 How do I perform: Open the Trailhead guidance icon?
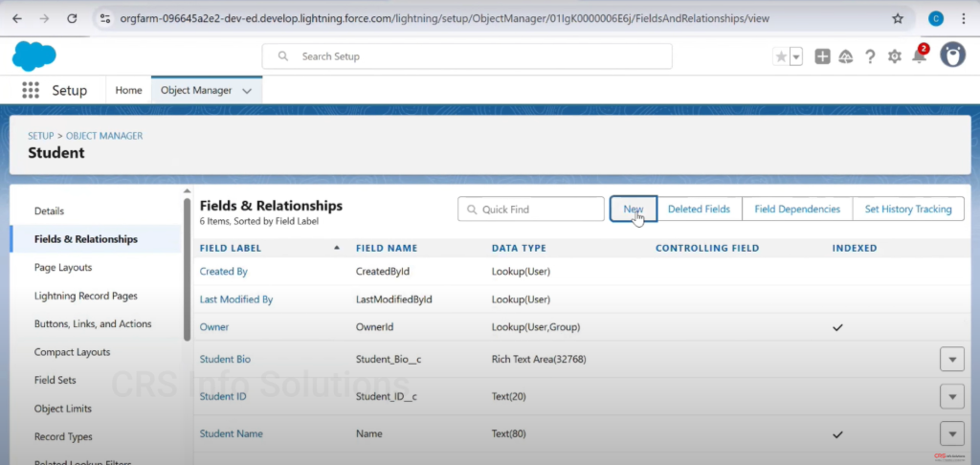[846, 56]
